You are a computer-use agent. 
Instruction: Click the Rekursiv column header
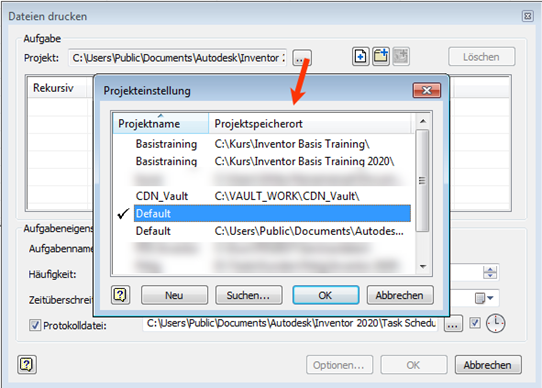(57, 88)
